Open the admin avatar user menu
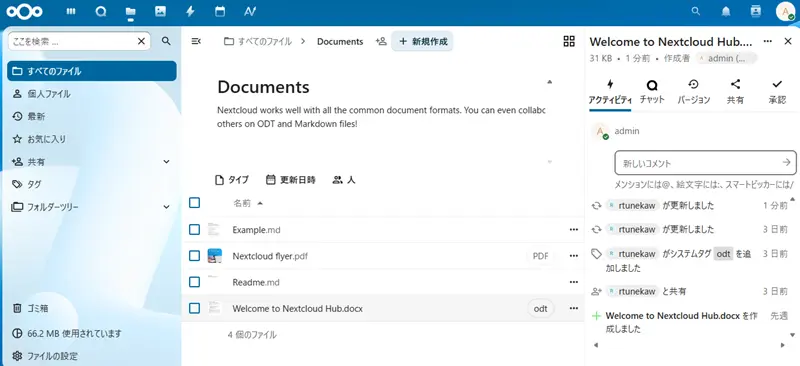800x366 pixels. [785, 12]
